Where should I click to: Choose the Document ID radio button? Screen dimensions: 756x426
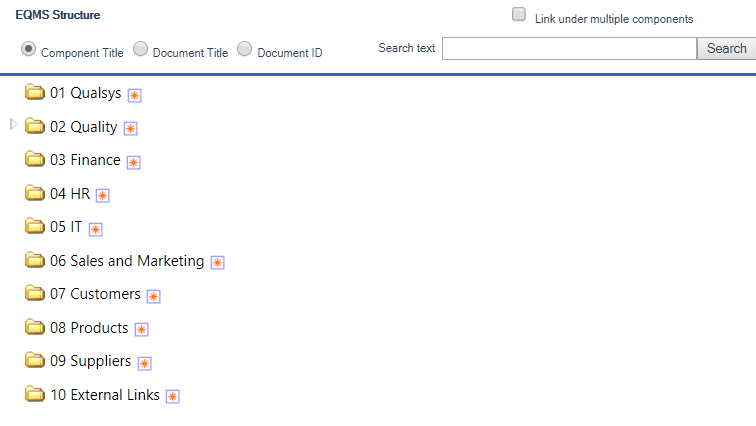(244, 49)
